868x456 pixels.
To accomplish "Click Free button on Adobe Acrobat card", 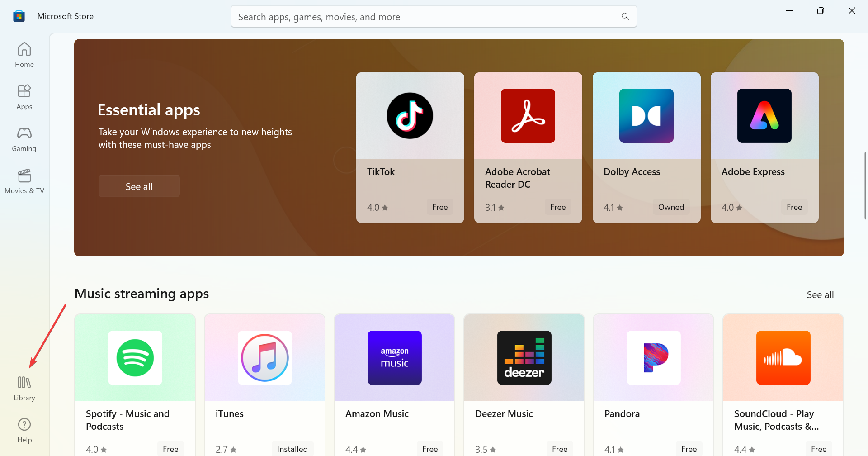I will click(x=558, y=207).
